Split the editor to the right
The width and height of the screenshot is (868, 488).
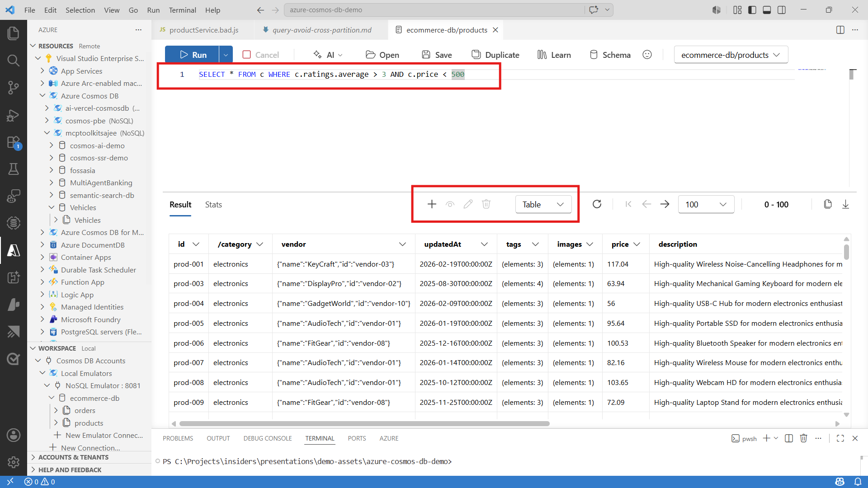coord(840,30)
